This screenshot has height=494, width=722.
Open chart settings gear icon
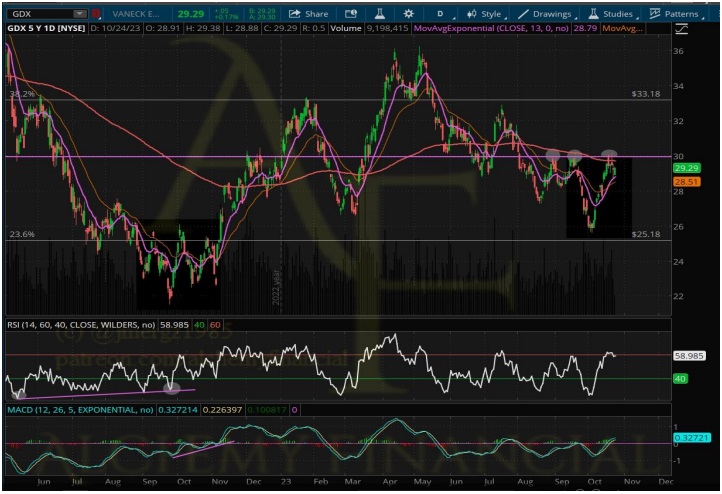[408, 15]
